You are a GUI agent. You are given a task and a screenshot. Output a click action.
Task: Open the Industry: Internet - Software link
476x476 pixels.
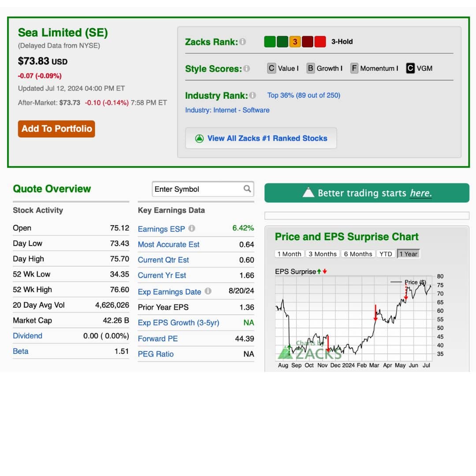coord(227,110)
